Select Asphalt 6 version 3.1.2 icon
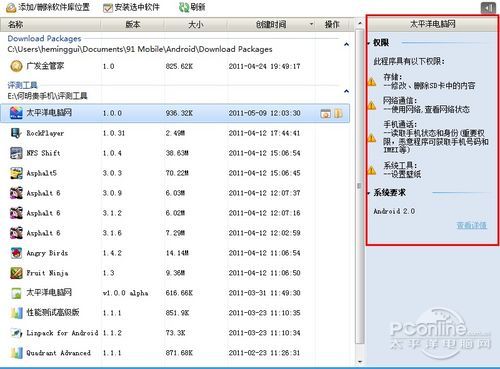This screenshot has width=500, height=369. (16, 213)
